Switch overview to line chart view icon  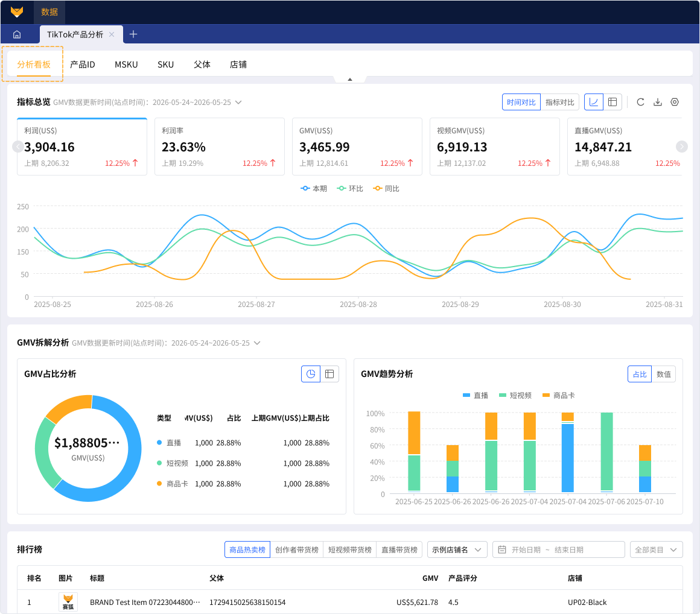point(594,102)
